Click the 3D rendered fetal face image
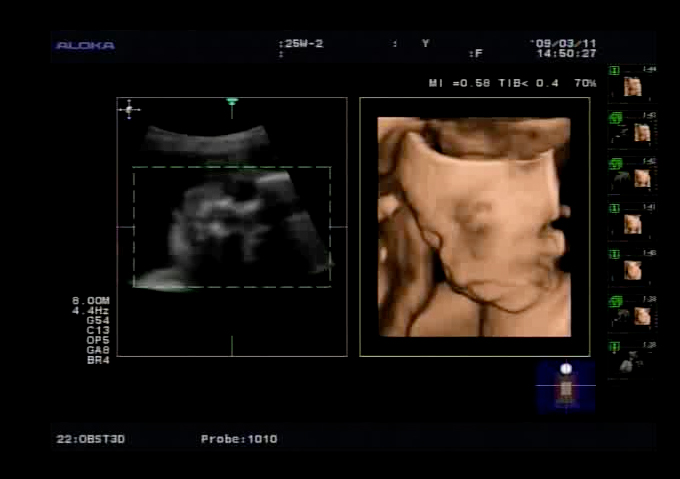The height and width of the screenshot is (479, 680). coord(474,227)
